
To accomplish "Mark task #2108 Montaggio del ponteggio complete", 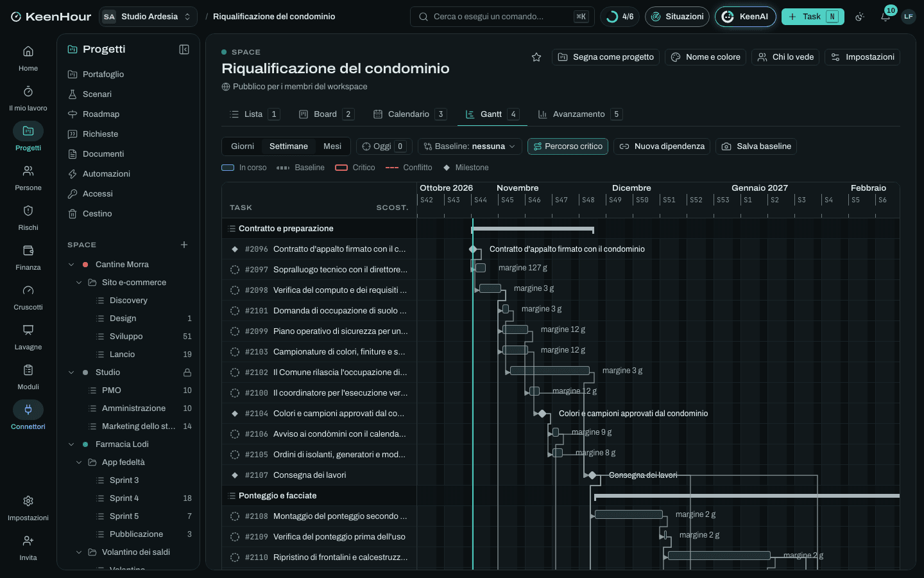I will 235,516.
